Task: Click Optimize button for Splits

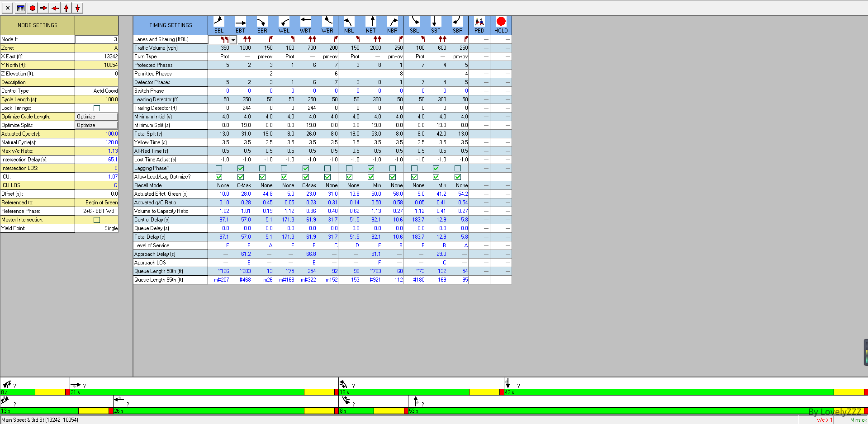Action: (x=96, y=125)
